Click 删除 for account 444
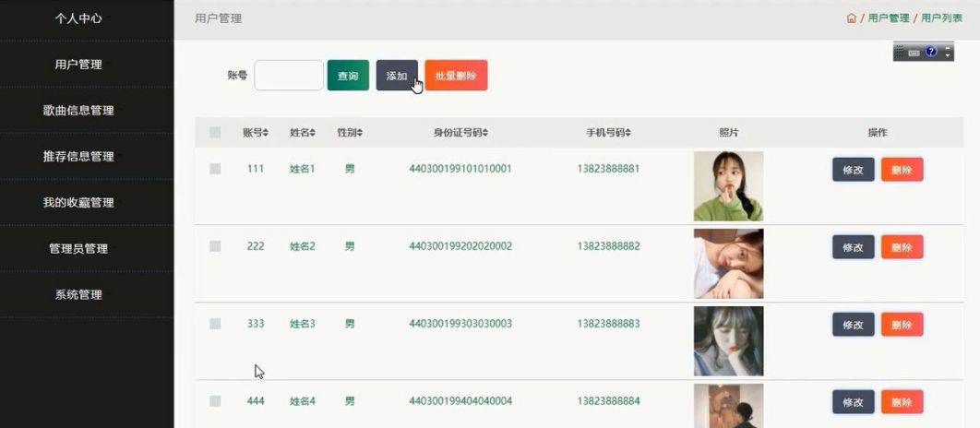The height and width of the screenshot is (428, 980). [902, 402]
